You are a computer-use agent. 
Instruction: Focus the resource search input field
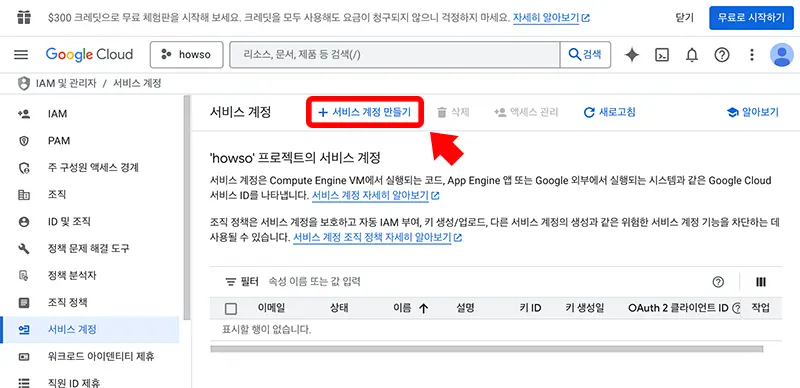tap(395, 55)
